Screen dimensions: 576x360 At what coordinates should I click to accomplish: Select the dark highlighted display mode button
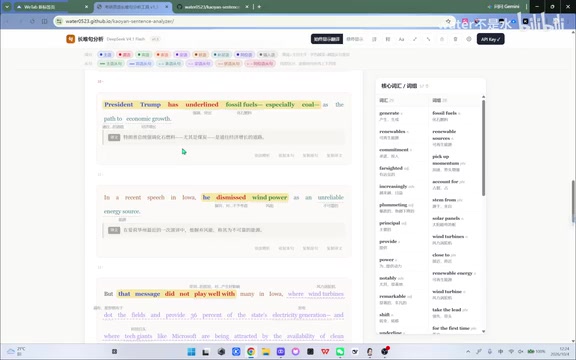pyautogui.click(x=327, y=39)
